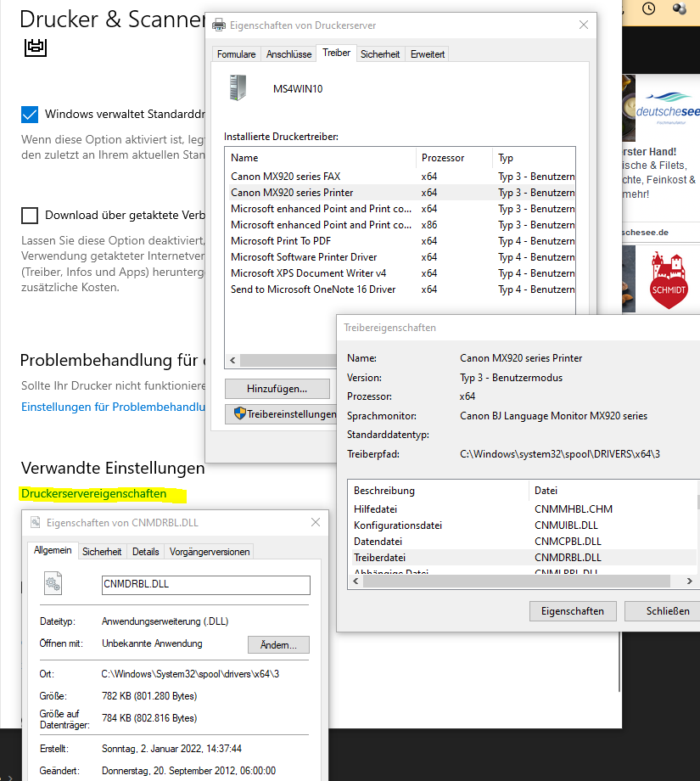Screen dimensions: 700x781
Task: Click the printer icon in the Druckerserver title bar
Action: click(219, 25)
